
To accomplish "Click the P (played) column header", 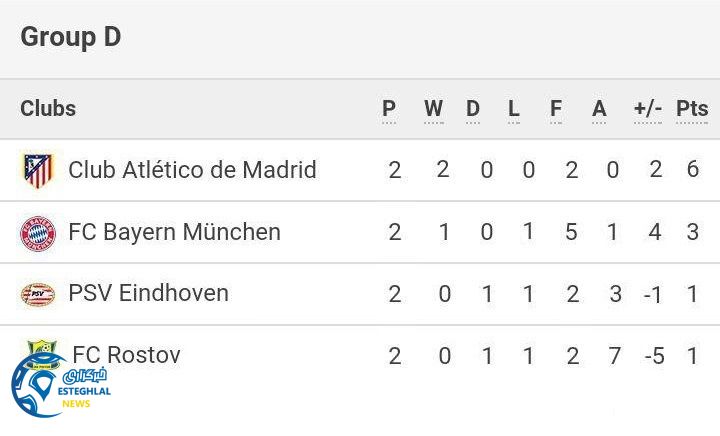I will coord(389,109).
